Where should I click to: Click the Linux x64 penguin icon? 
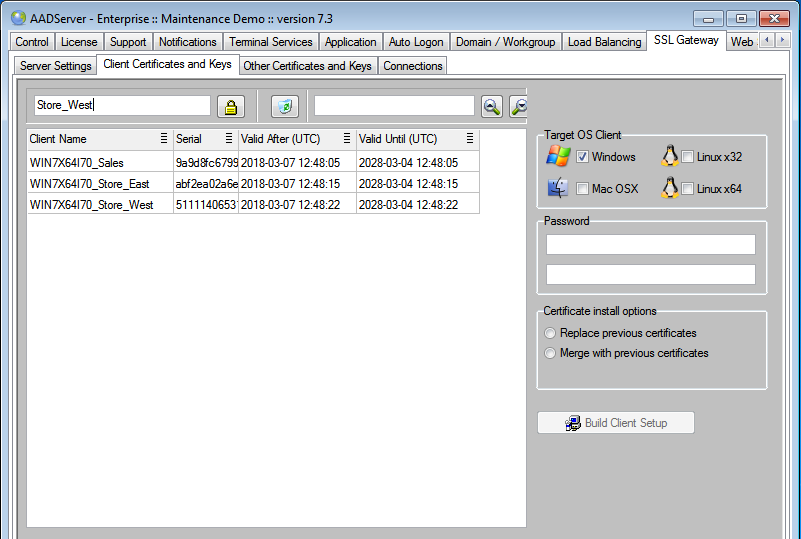tap(670, 189)
